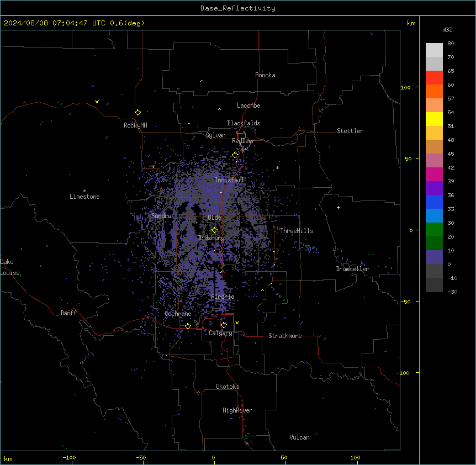Click the RedDeer city label
The image size is (476, 465).
[x=243, y=141]
